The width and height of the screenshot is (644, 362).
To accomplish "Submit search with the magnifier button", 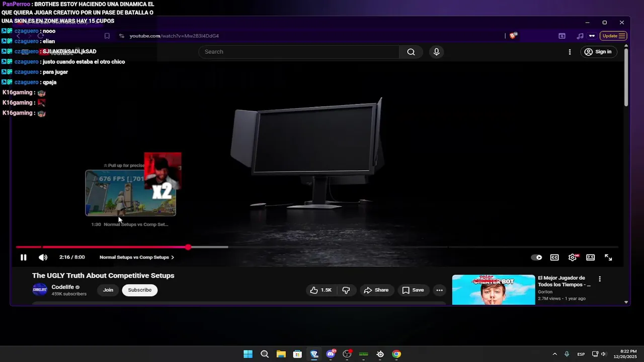I will tap(411, 52).
